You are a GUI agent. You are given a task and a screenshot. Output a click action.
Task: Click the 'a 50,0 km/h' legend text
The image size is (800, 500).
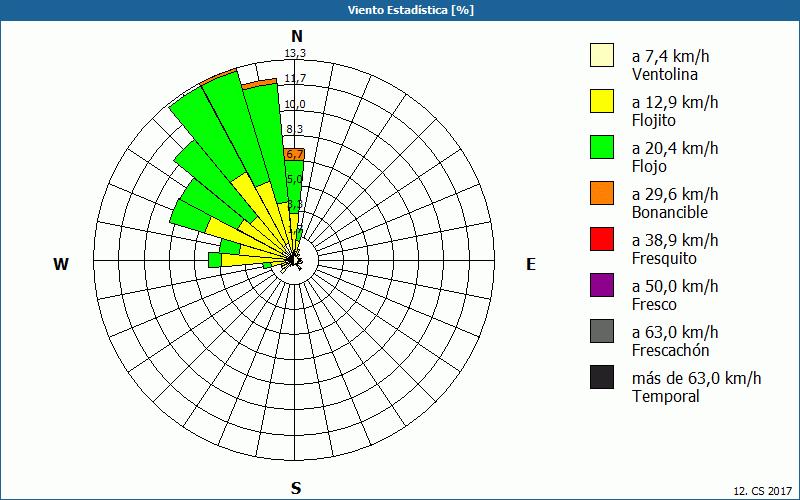675,286
